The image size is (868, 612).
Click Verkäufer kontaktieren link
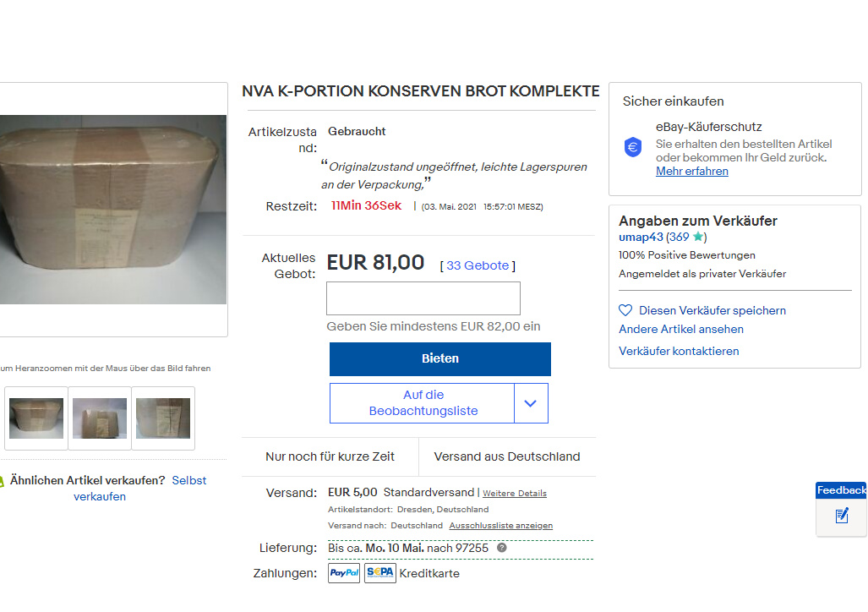pyautogui.click(x=679, y=351)
